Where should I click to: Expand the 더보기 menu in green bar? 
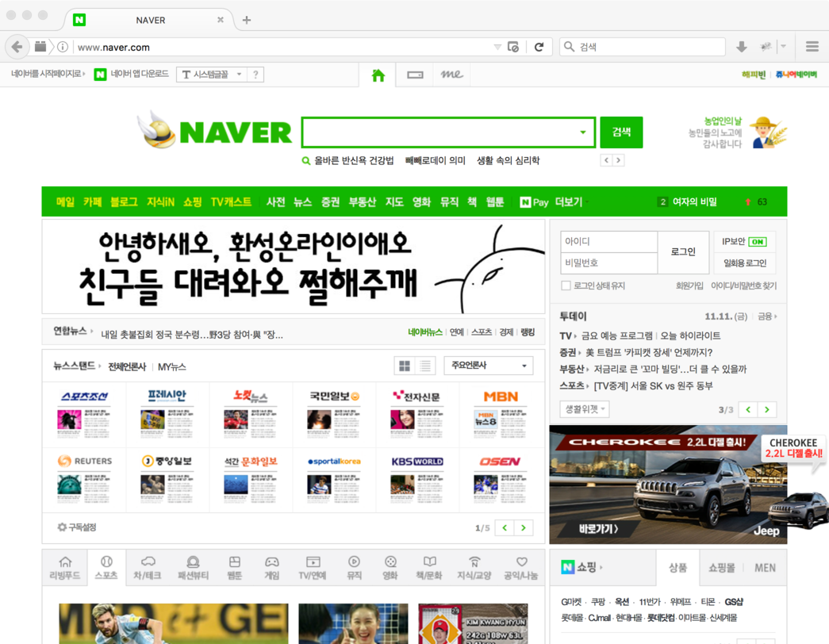[x=571, y=201]
